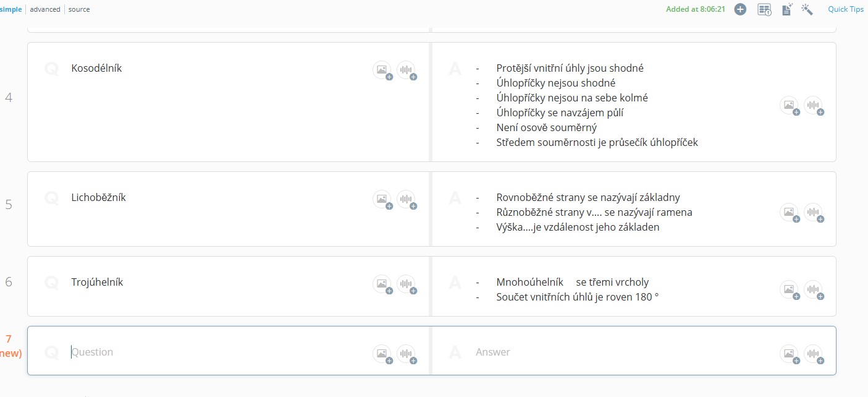Viewport: 868px width, 397px height.
Task: Add audio to Trojúhelník question
Action: (x=406, y=284)
